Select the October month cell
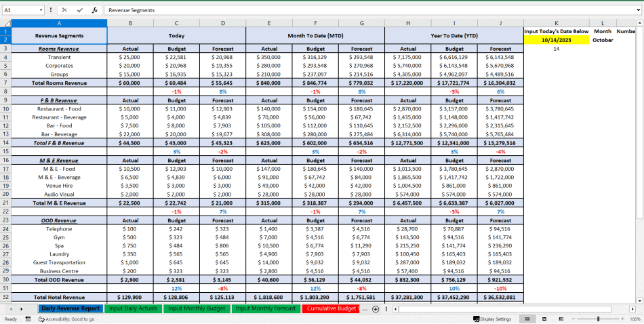 point(603,40)
